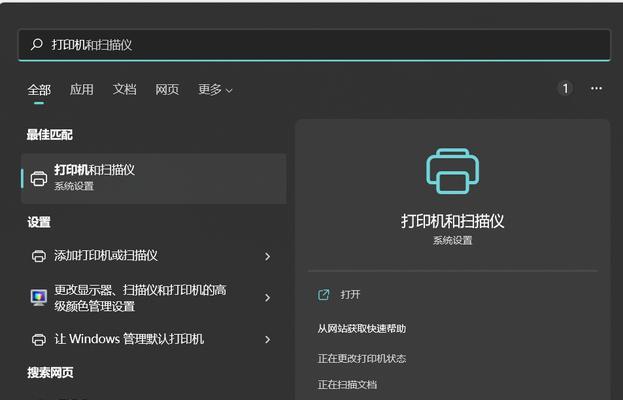Click 系统设置 subtitle under preview pane title
The image size is (623, 400).
coord(453,241)
